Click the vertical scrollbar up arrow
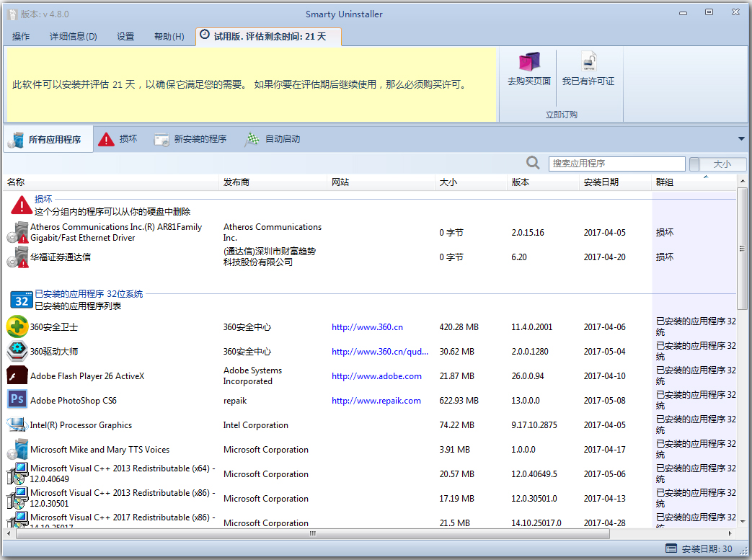The width and height of the screenshot is (752, 560). click(743, 181)
